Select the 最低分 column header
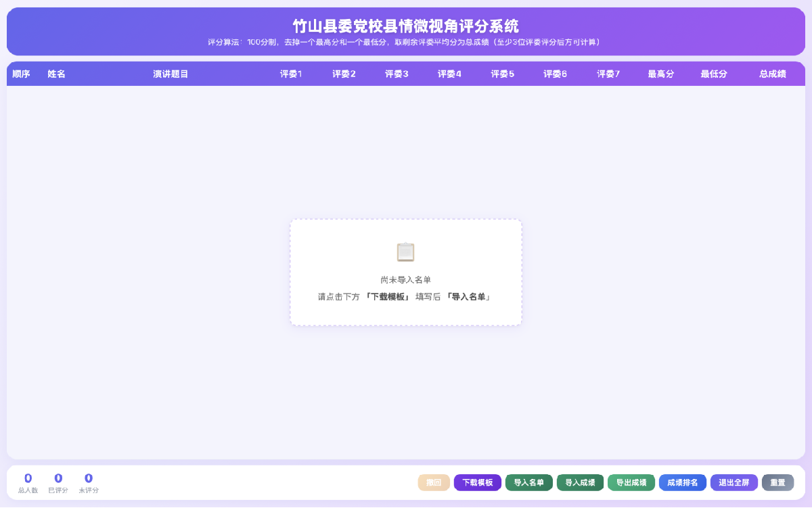Viewport: 812px width, 508px height. point(714,74)
